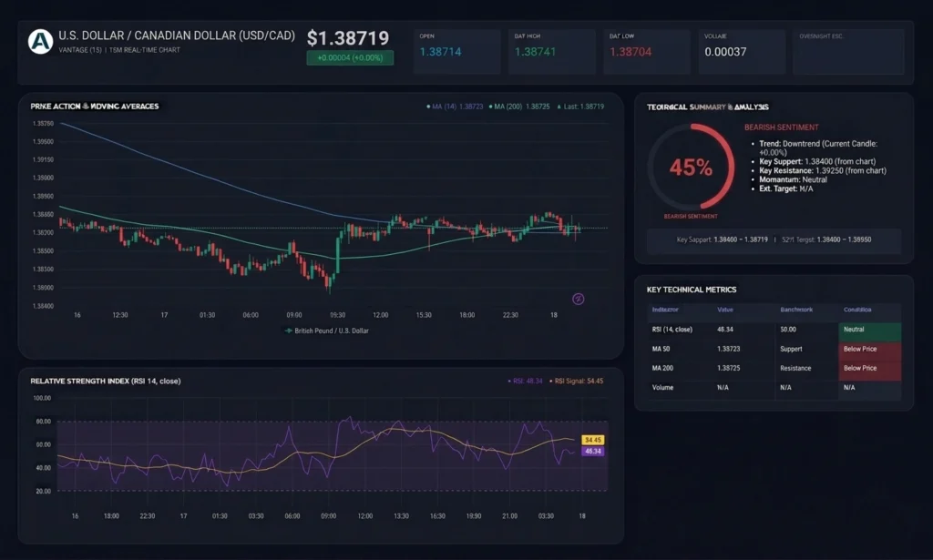The height and width of the screenshot is (560, 933).
Task: Click the 09:30 time label on price chart
Action: pos(337,315)
